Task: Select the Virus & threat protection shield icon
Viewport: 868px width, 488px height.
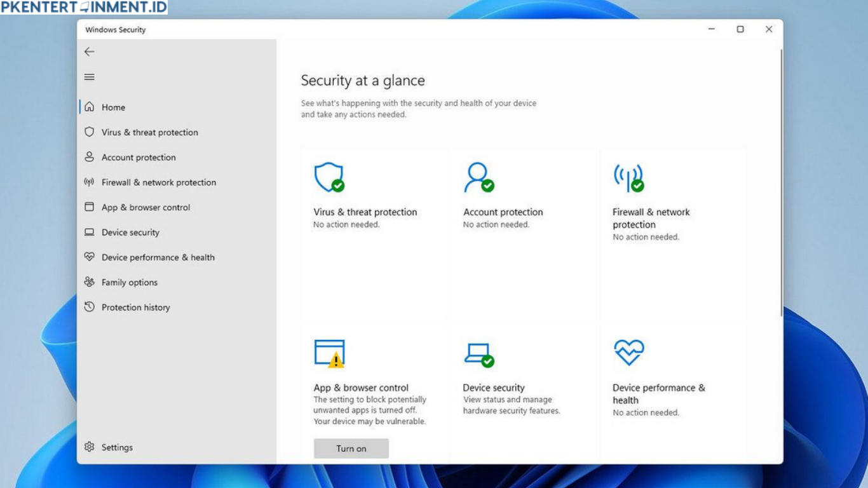Action: (90, 132)
